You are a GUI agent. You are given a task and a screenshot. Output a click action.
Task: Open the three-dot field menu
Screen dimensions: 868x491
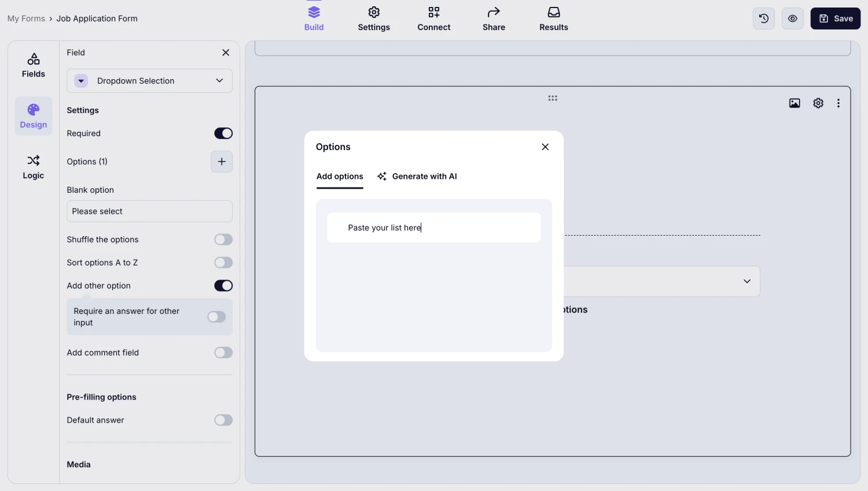[x=838, y=103]
